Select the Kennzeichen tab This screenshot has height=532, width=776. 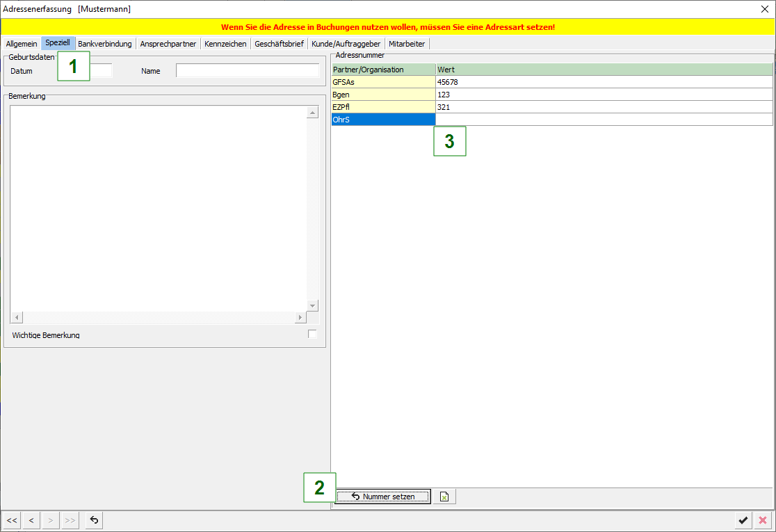225,44
